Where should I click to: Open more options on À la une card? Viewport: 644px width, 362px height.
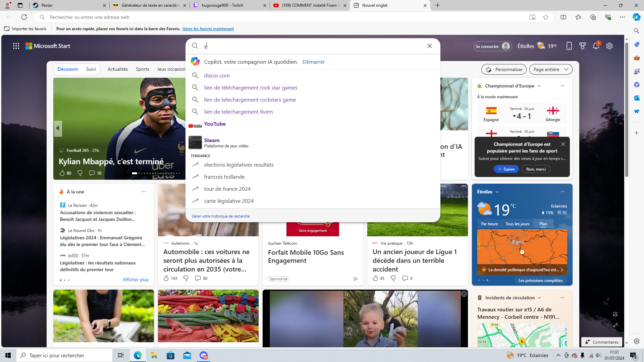coord(144,192)
